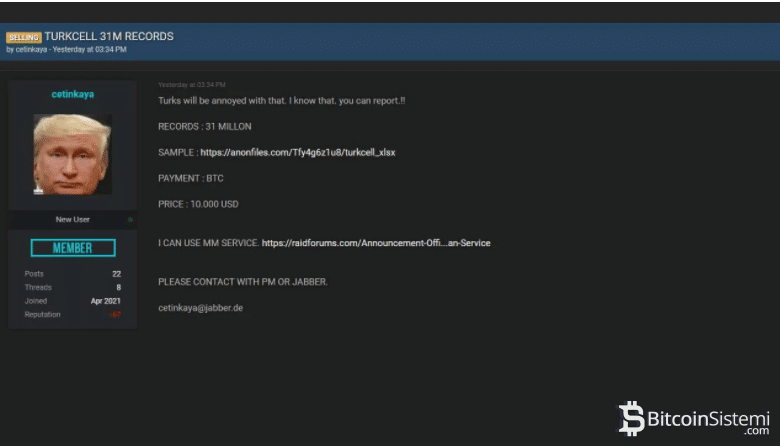Click the PRICE : 10.000 USD line
The height and width of the screenshot is (448, 780).
click(x=198, y=204)
